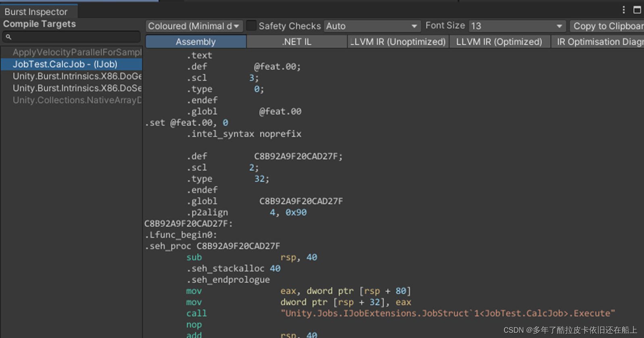Click the call JobStruct Execute string

448,313
